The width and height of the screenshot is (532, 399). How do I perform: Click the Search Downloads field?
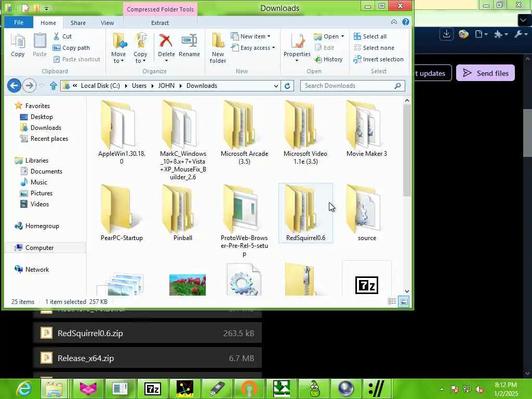(x=352, y=86)
